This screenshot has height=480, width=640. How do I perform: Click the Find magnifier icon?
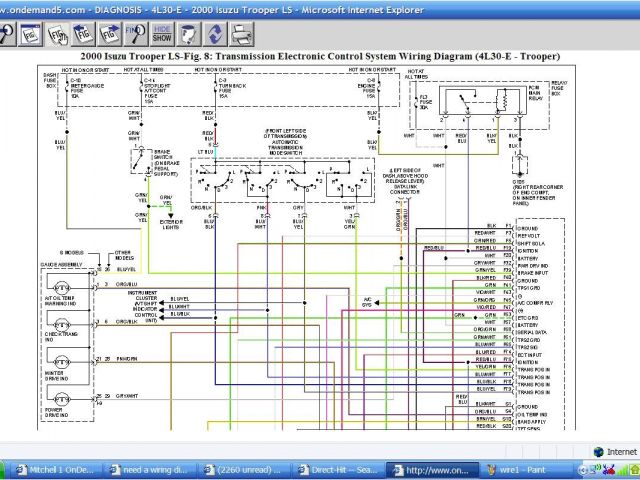[138, 33]
